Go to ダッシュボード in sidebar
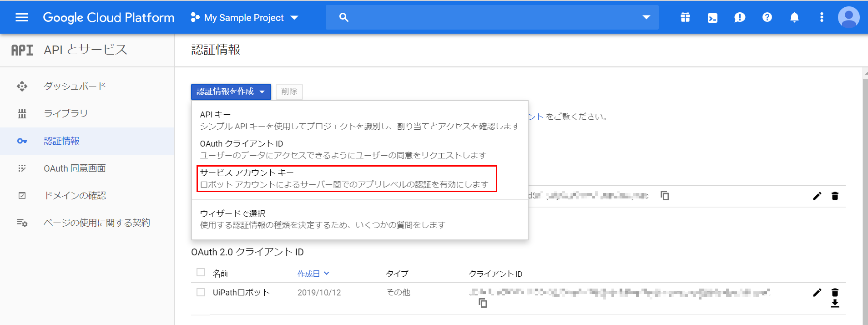 pyautogui.click(x=75, y=86)
